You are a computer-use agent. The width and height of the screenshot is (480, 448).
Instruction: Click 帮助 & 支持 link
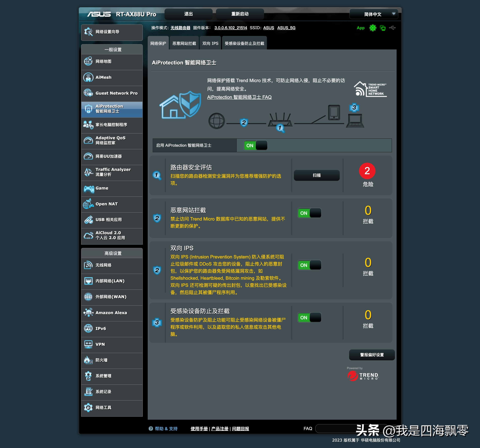pos(166,429)
